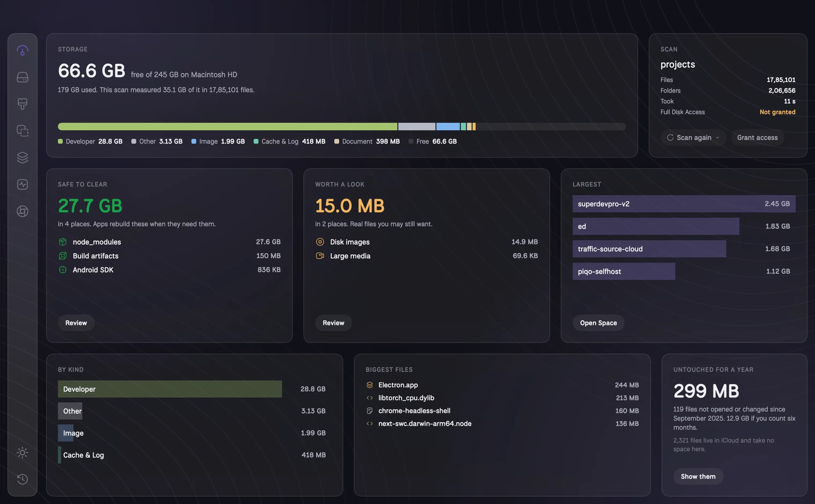
Task: Click the Developer bar in By Kind
Action: (170, 389)
